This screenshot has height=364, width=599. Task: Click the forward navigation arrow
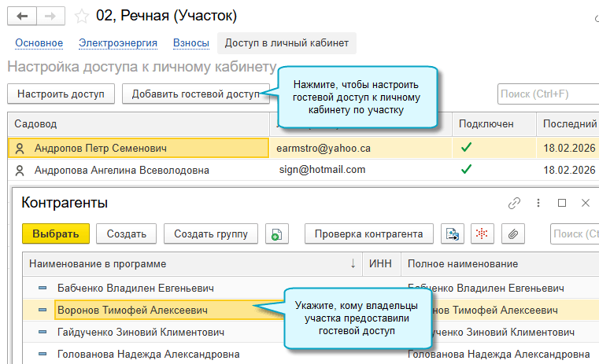(x=50, y=16)
